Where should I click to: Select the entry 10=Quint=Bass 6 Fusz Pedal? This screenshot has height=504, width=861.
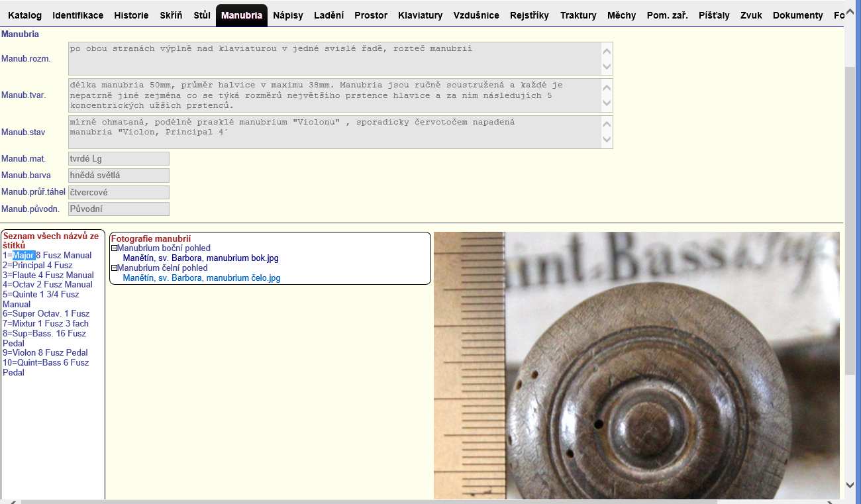[x=46, y=368]
